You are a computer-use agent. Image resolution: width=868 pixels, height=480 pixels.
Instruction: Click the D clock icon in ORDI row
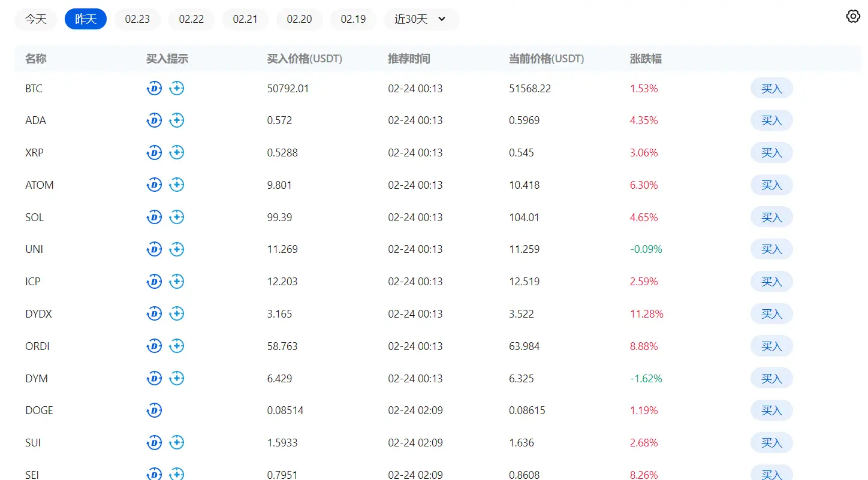[155, 346]
